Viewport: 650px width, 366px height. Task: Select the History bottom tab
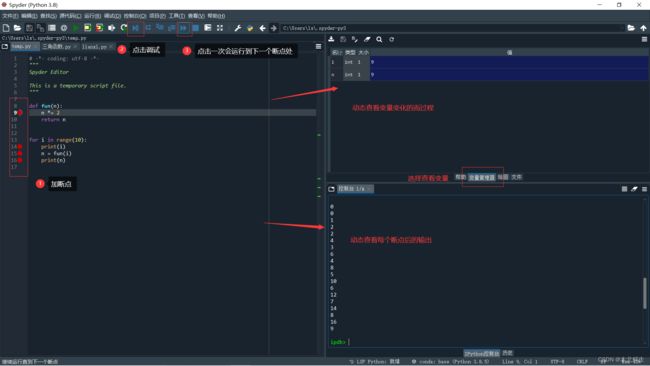(x=507, y=354)
